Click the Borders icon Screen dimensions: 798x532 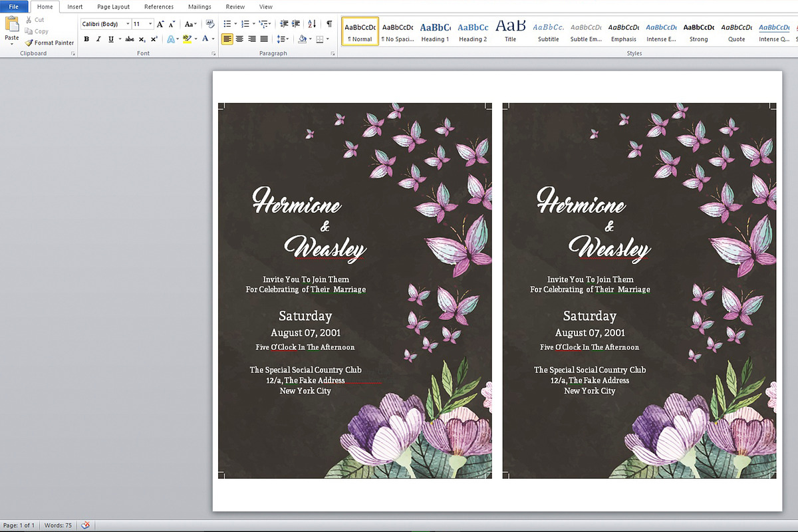[x=320, y=39]
